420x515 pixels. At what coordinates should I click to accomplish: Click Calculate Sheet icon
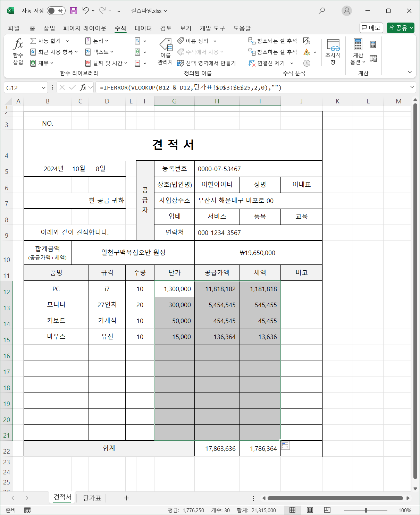coord(373,58)
